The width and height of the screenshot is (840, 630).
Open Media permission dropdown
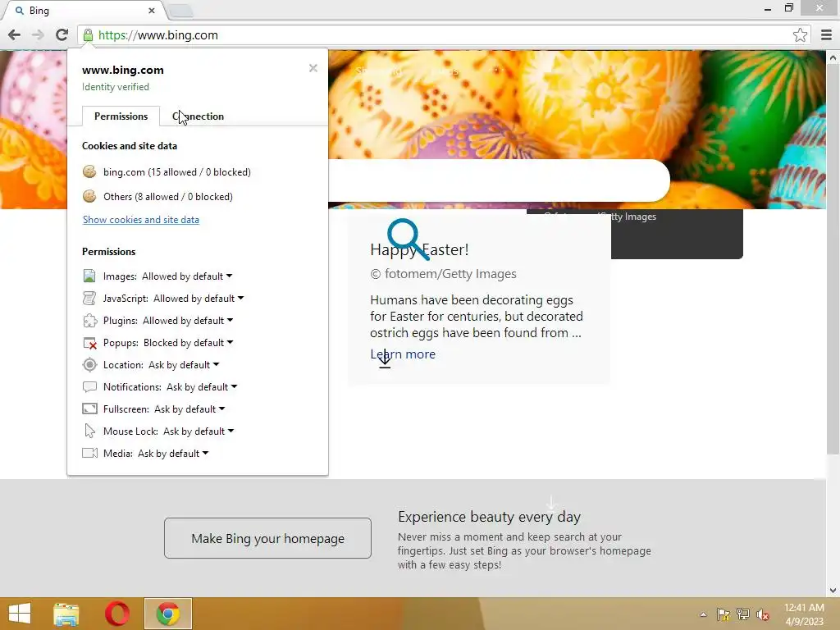(173, 453)
